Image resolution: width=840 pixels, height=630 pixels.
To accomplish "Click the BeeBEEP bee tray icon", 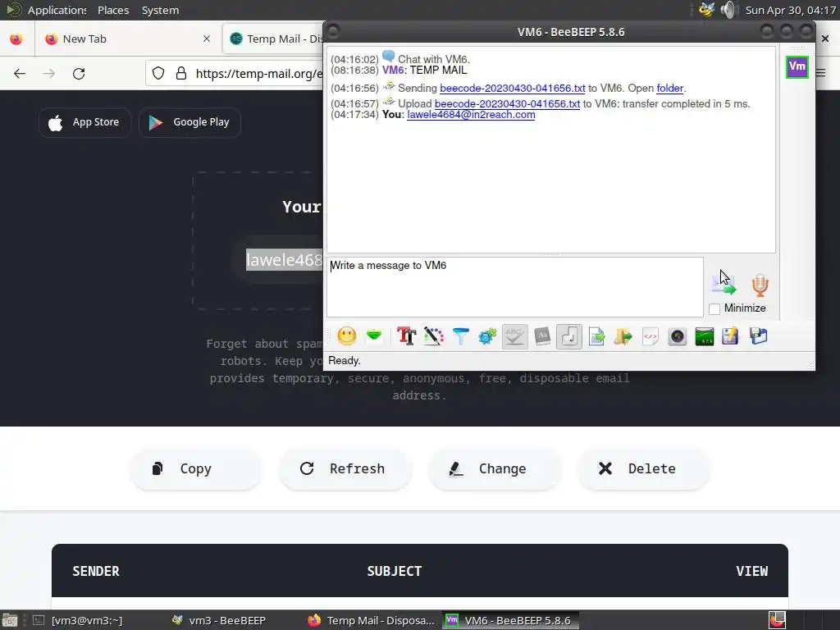I will click(706, 10).
